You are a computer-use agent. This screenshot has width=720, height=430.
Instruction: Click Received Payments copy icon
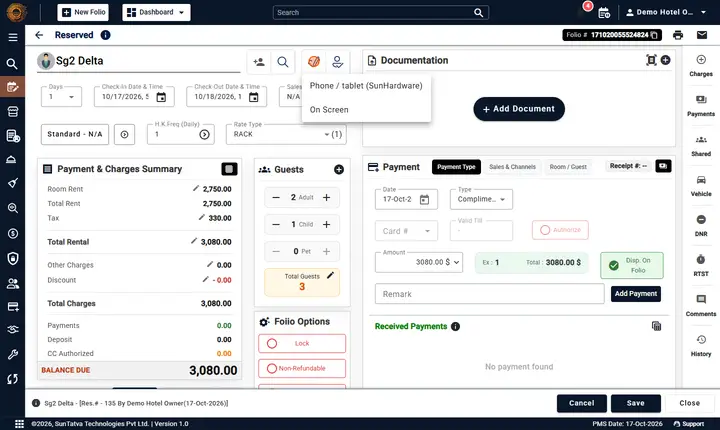pos(657,326)
